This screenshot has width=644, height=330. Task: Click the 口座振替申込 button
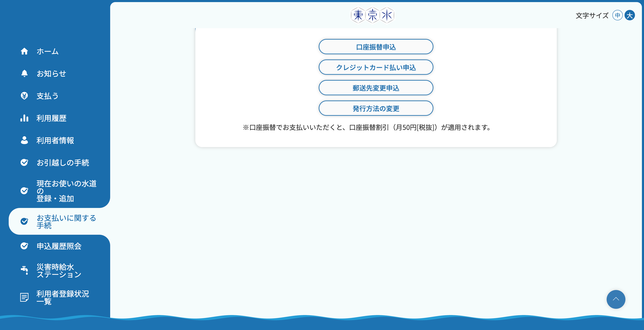[x=376, y=47]
